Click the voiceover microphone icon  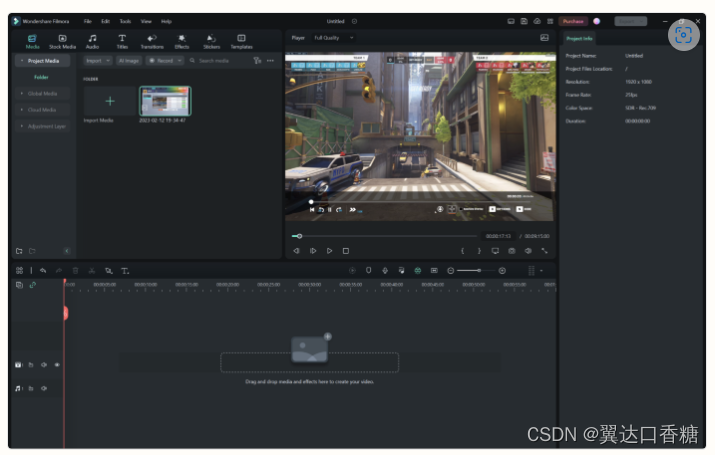tap(385, 271)
